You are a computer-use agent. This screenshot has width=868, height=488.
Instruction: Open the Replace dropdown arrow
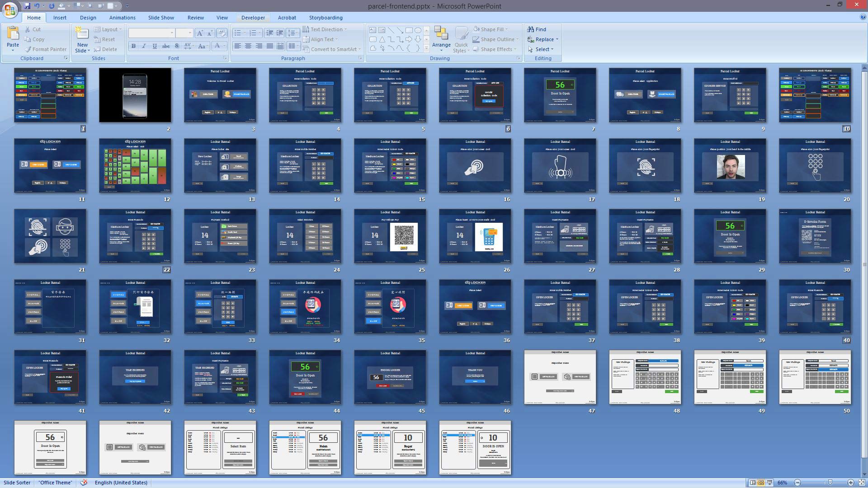coord(557,39)
